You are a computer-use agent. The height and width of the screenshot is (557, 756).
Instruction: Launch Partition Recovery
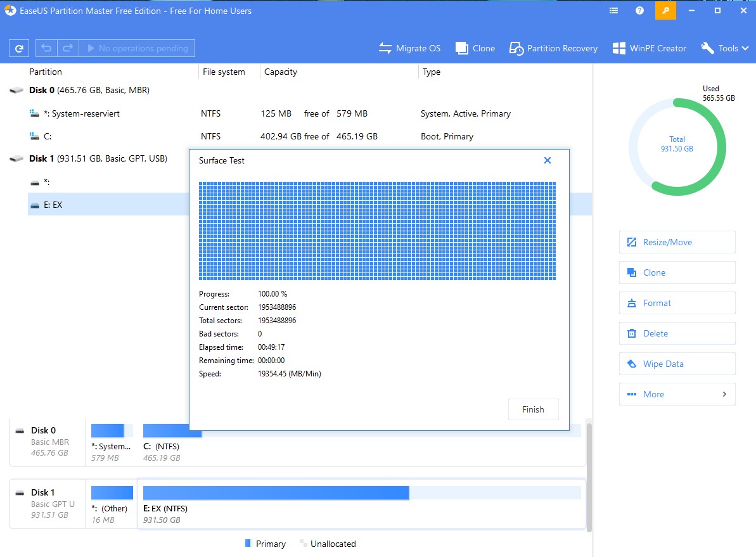pyautogui.click(x=553, y=48)
